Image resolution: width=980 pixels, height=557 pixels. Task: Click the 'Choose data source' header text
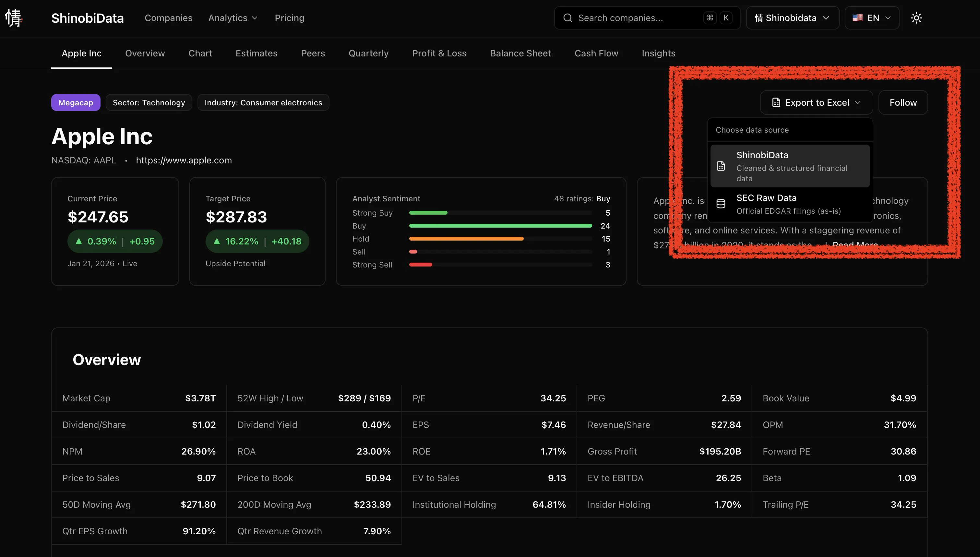click(752, 130)
